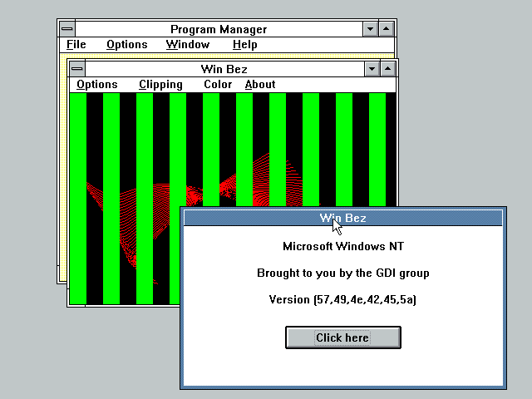Open Program Manager File menu
532x399 pixels.
click(76, 45)
